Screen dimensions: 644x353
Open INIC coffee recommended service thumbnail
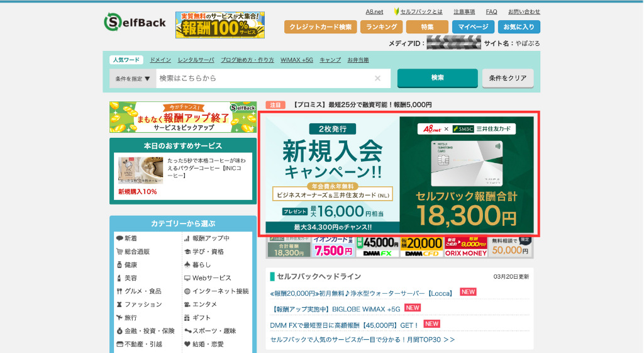point(140,170)
